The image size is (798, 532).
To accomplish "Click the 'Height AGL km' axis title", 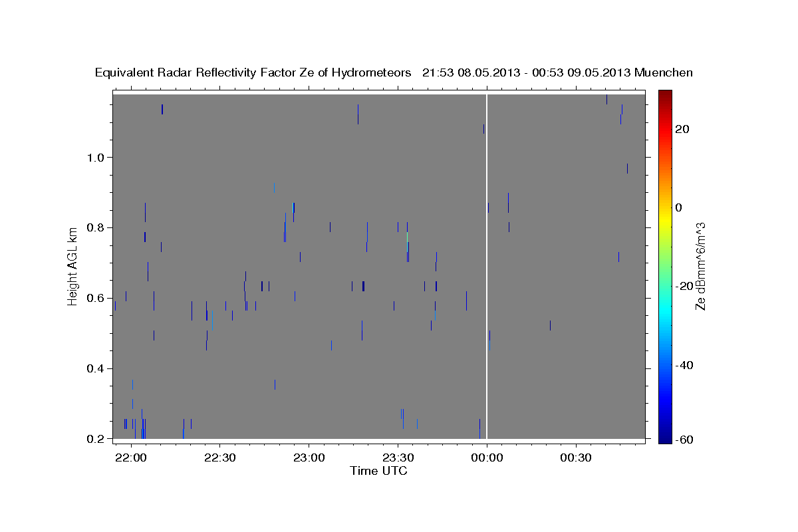I will pyautogui.click(x=73, y=265).
